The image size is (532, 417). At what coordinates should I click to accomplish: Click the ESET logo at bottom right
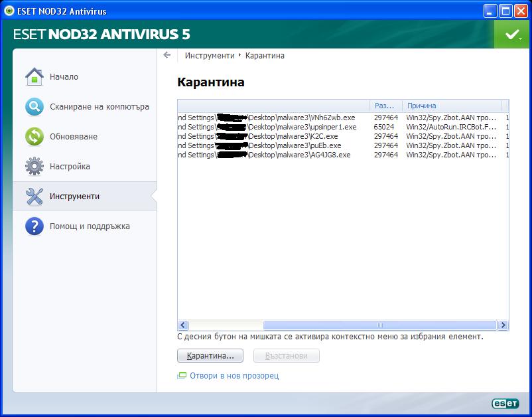click(505, 403)
